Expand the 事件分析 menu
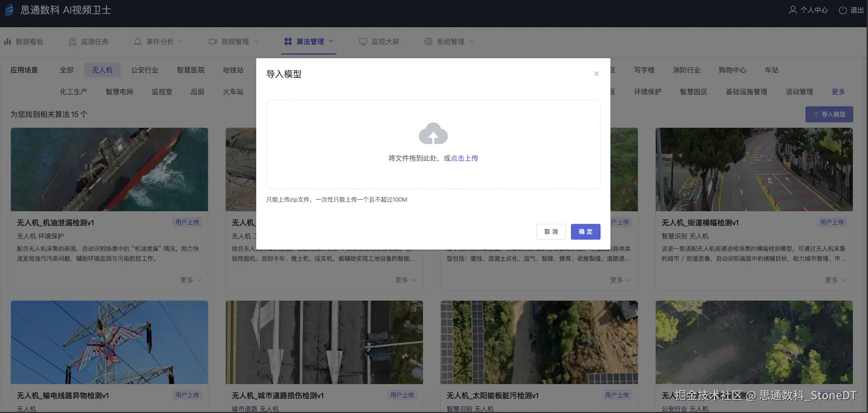 click(159, 42)
